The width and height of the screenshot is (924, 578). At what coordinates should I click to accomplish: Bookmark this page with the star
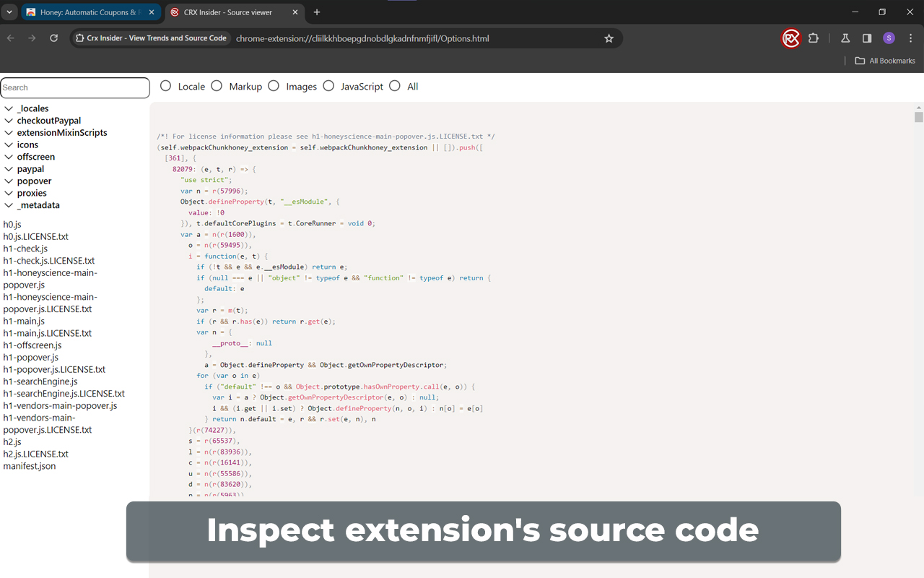[x=609, y=38]
